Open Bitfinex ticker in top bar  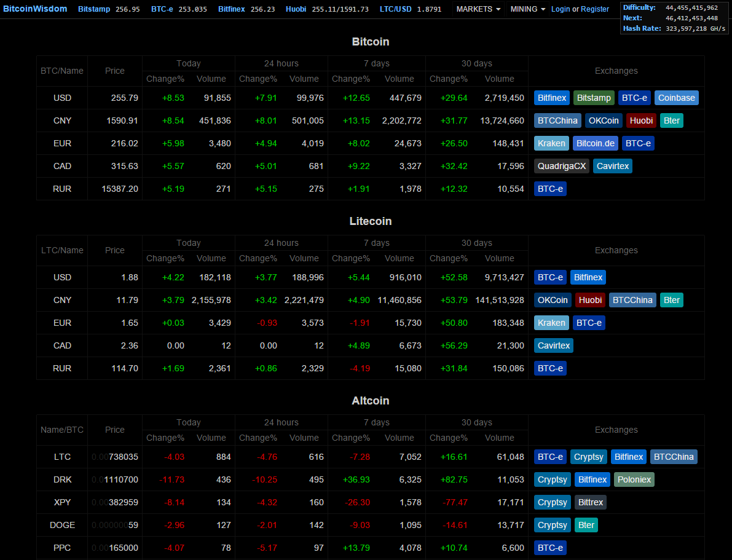click(x=246, y=9)
